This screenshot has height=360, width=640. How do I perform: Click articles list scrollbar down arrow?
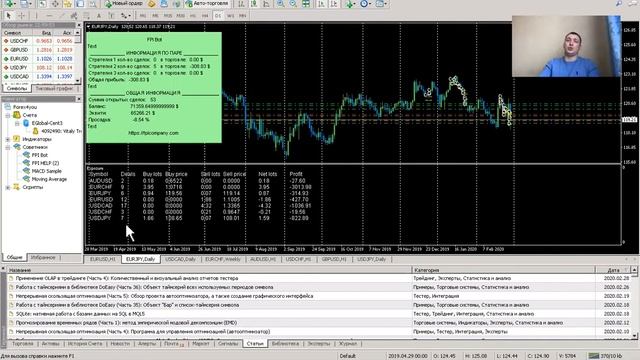coord(634,336)
